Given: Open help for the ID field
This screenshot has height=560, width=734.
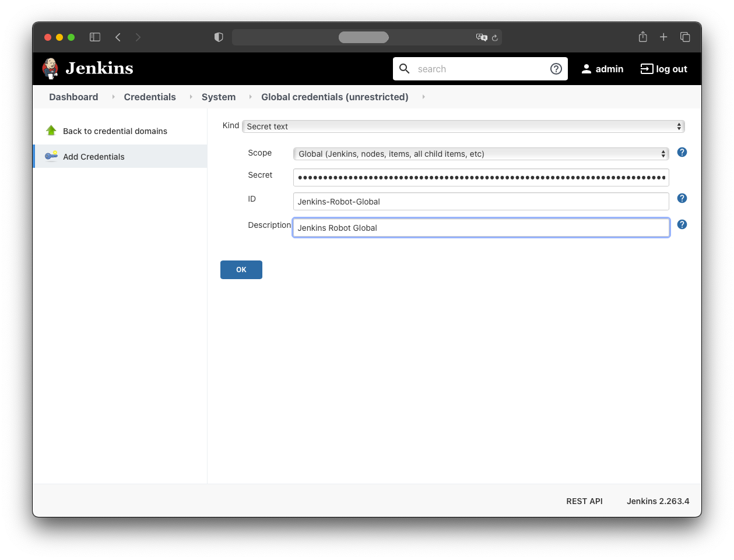Looking at the screenshot, I should pyautogui.click(x=682, y=199).
